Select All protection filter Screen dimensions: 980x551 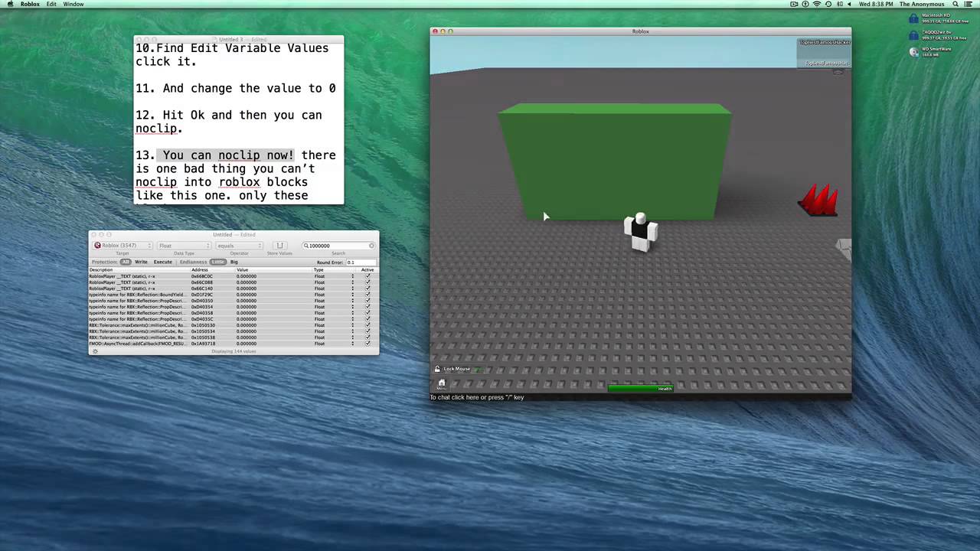click(x=126, y=262)
